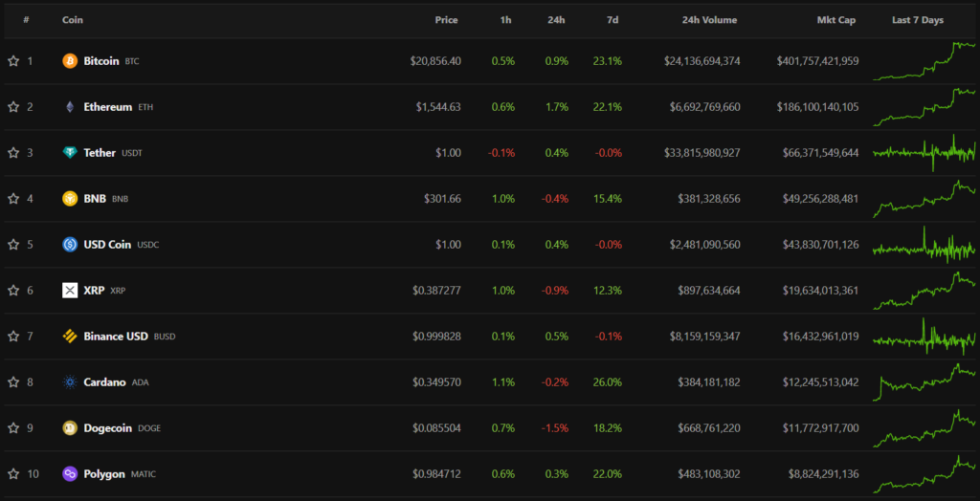Image resolution: width=980 pixels, height=501 pixels.
Task: Add XRP to favorites via star
Action: (13, 291)
